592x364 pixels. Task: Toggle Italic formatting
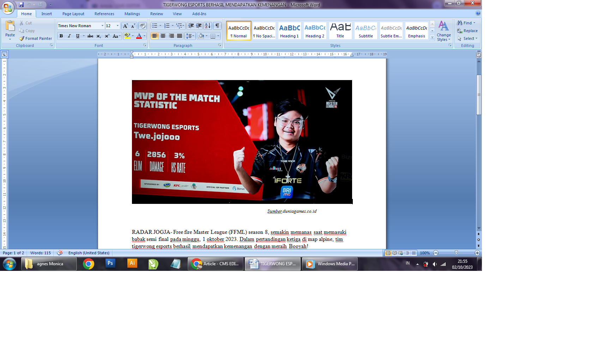[x=69, y=36]
